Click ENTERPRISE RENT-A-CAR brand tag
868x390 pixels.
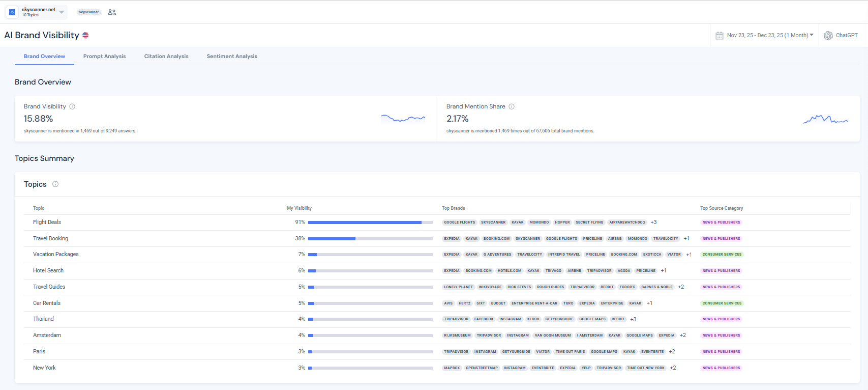(x=534, y=303)
